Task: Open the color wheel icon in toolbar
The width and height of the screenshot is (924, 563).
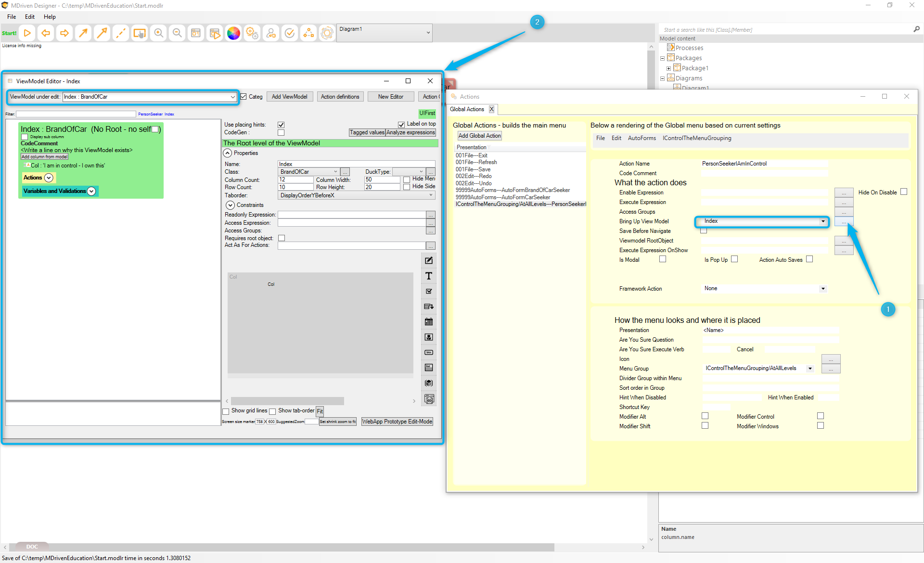Action: (233, 33)
